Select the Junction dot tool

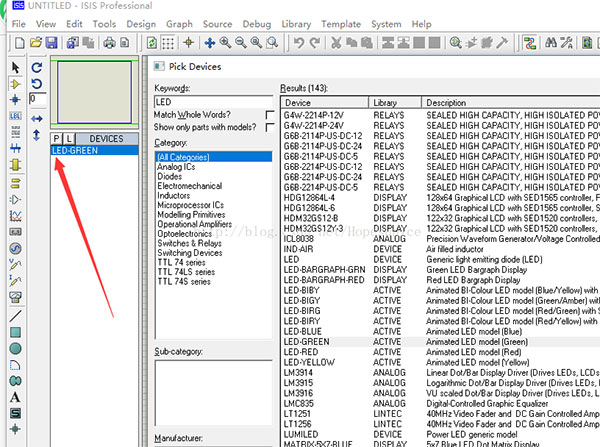15,99
